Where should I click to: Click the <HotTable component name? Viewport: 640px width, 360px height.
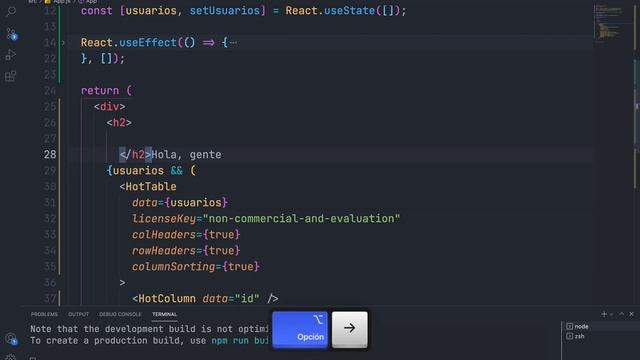coord(148,187)
